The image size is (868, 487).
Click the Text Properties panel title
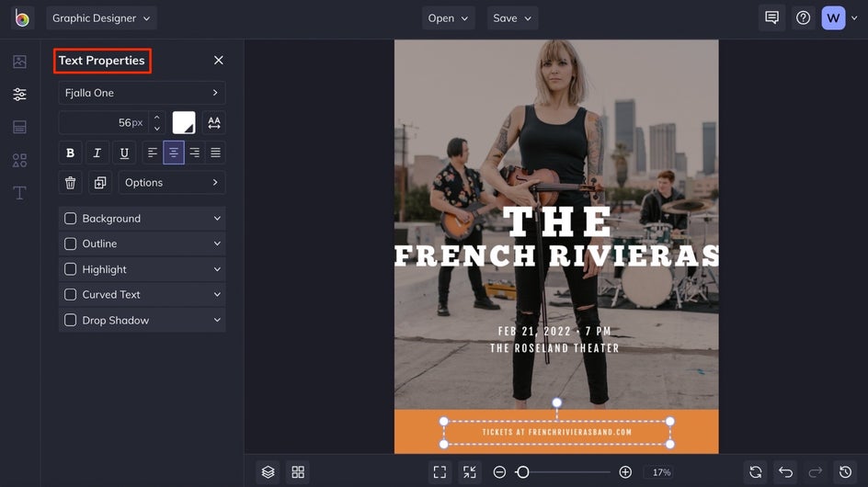pyautogui.click(x=102, y=61)
